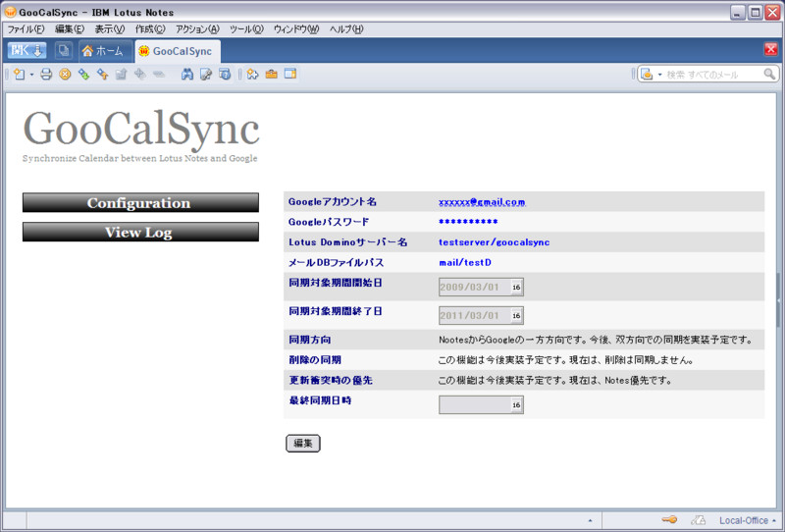
Task: Click the View Log button
Action: [140, 232]
